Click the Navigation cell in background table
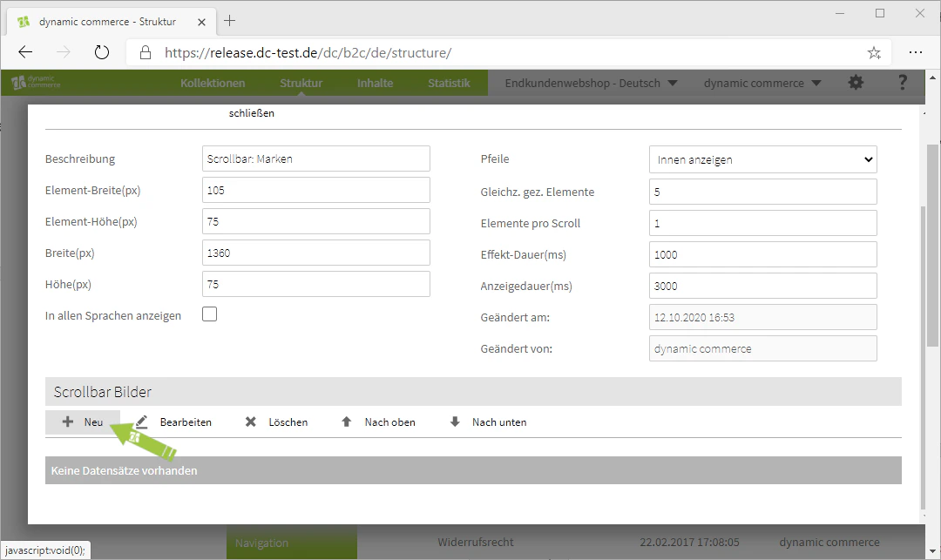This screenshot has width=941, height=560. (x=292, y=543)
